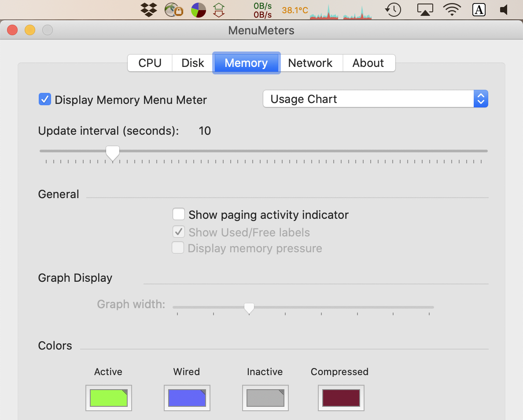Toggle Display memory pressure checkbox

(x=178, y=248)
